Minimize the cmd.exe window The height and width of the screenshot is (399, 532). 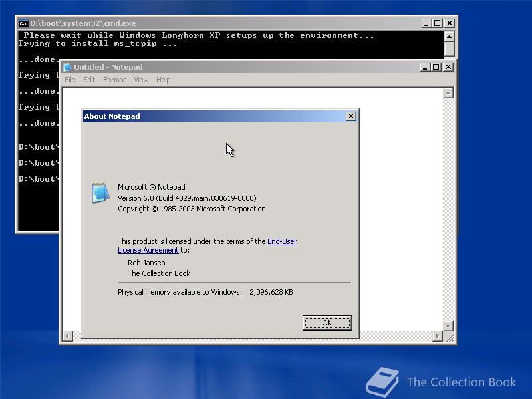point(426,23)
